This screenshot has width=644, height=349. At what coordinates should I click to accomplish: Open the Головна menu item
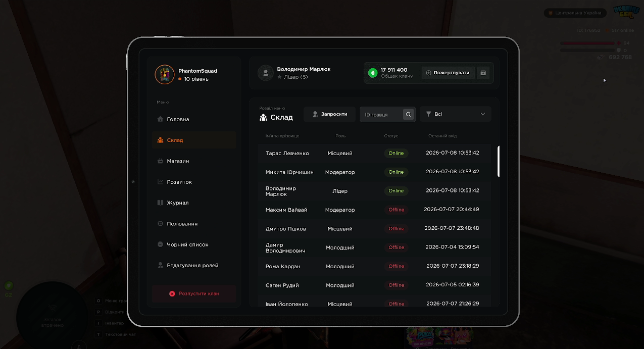(x=194, y=119)
